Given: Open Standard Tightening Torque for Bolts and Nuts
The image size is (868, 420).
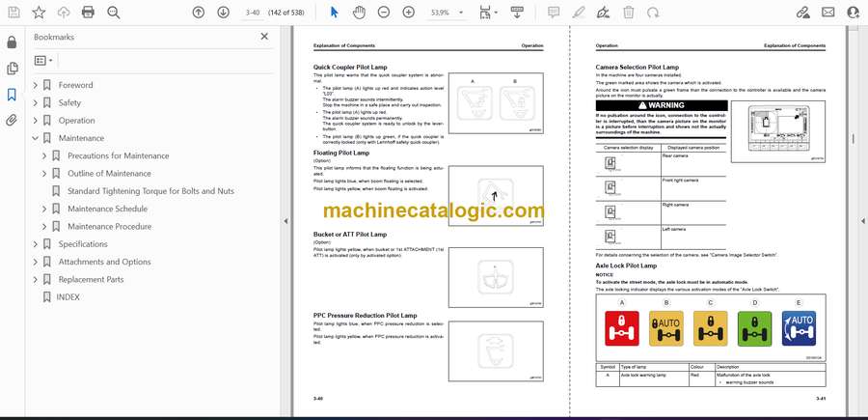Looking at the screenshot, I should pos(150,191).
